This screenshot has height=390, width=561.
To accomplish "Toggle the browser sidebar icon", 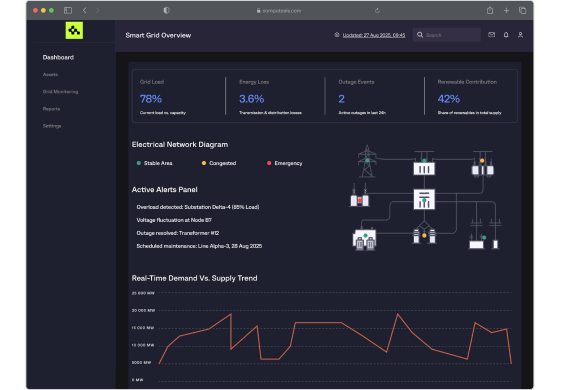I will 68,10.
